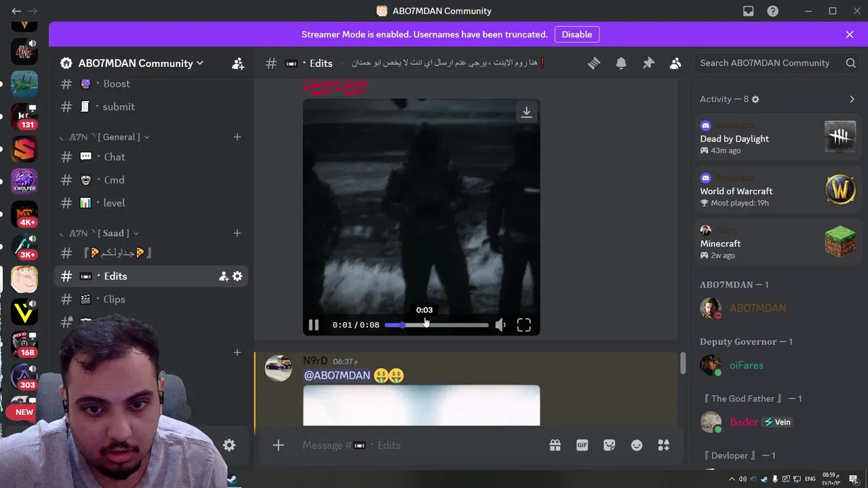
Task: Open notification settings bell icon
Action: (621, 63)
